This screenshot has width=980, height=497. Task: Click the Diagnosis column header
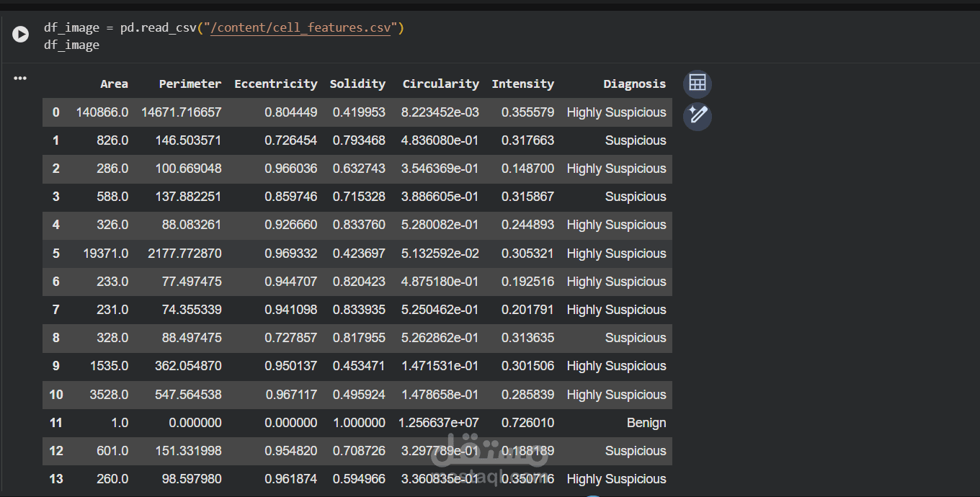coord(634,84)
